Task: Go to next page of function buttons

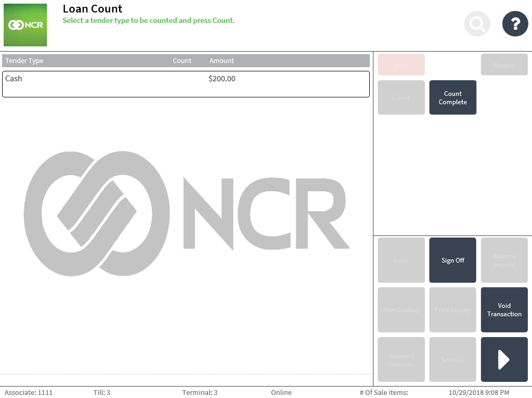Action: [x=504, y=359]
